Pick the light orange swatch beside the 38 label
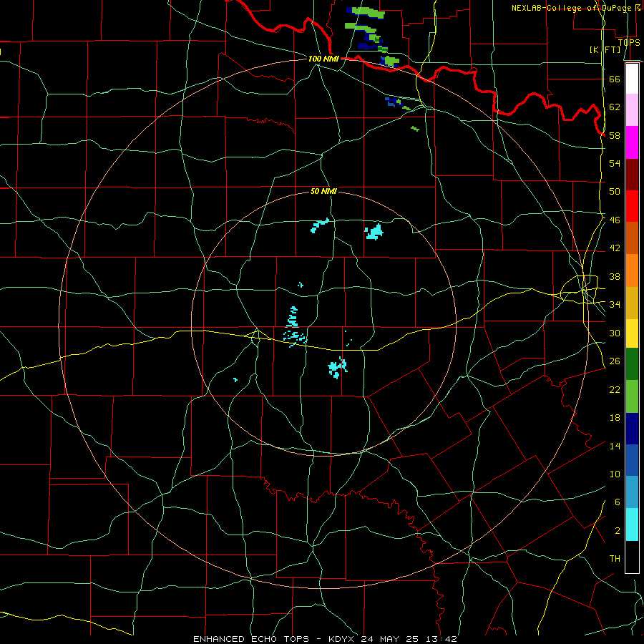The image size is (644, 644). pyautogui.click(x=632, y=270)
